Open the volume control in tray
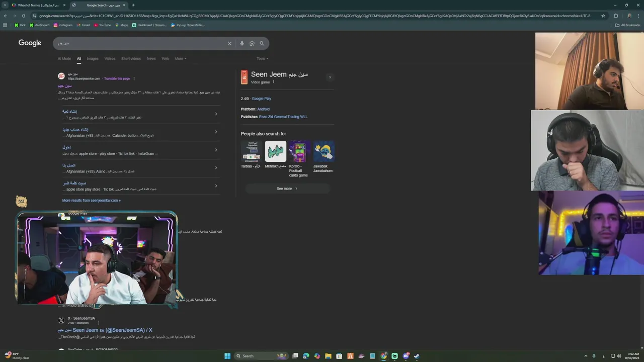 point(619,356)
